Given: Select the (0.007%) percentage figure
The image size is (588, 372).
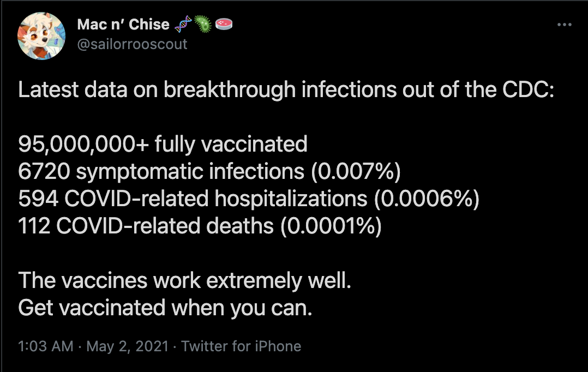Looking at the screenshot, I should 356,171.
